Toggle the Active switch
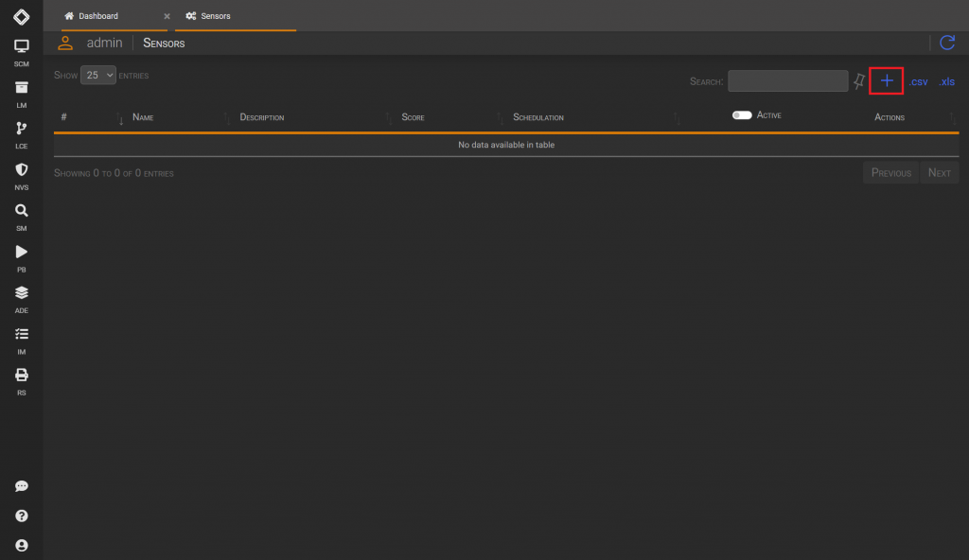 coord(742,115)
